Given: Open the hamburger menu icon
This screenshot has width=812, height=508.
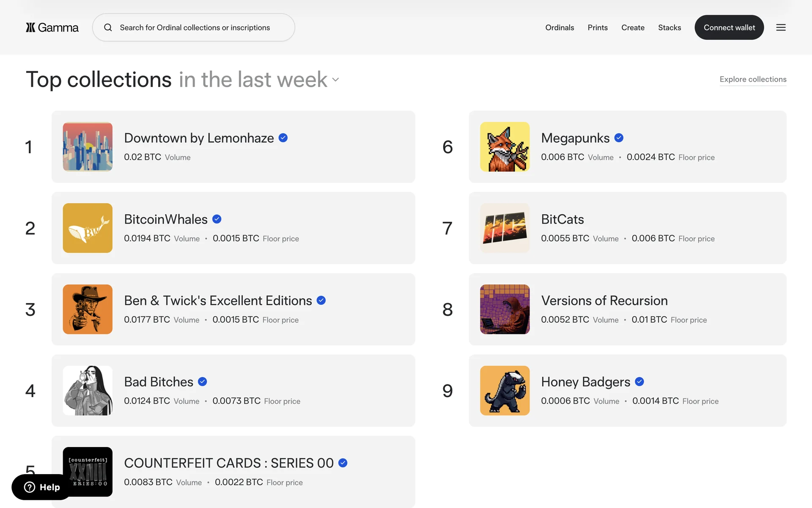Looking at the screenshot, I should tap(781, 28).
